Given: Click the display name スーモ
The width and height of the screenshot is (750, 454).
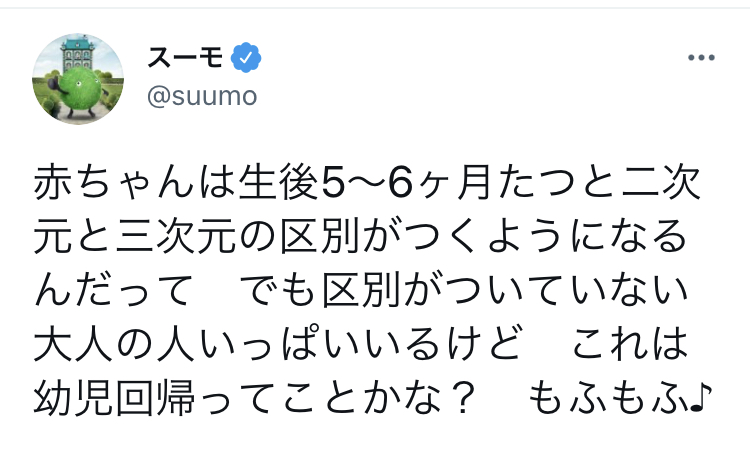Looking at the screenshot, I should tap(188, 59).
